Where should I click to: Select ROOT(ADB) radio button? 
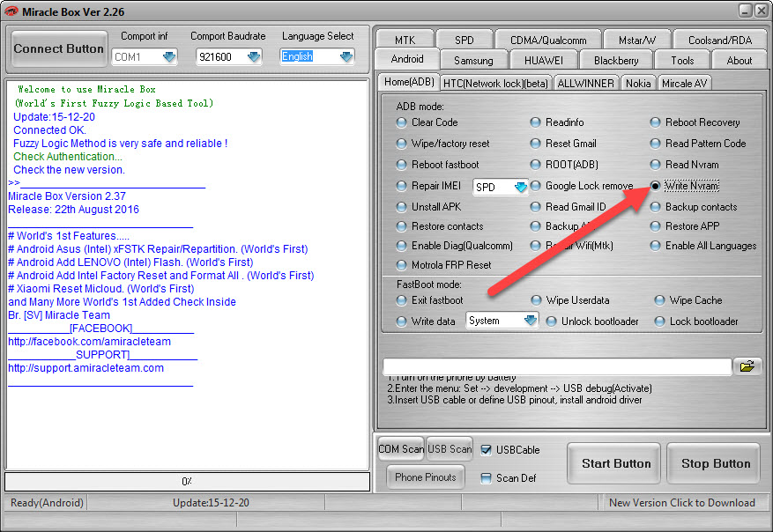[535, 165]
